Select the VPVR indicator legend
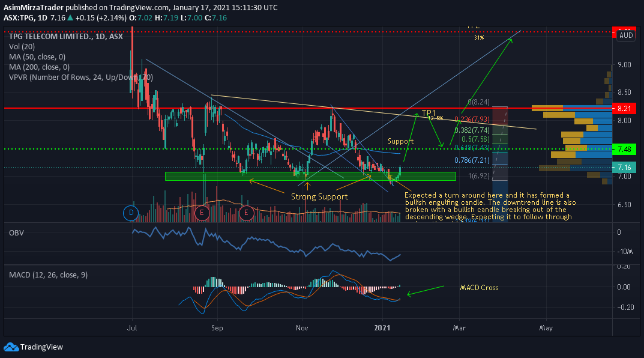644x358 pixels. click(81, 77)
